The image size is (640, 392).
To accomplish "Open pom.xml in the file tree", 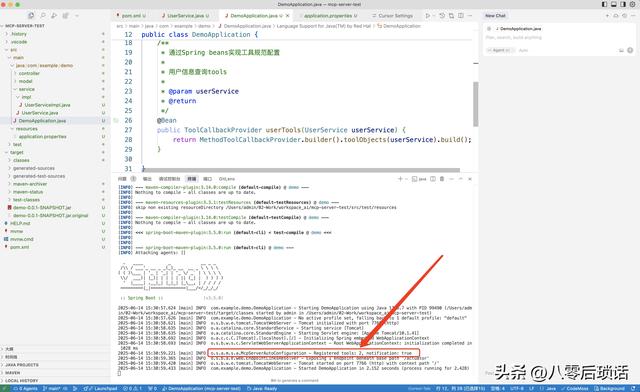I will pos(20,247).
